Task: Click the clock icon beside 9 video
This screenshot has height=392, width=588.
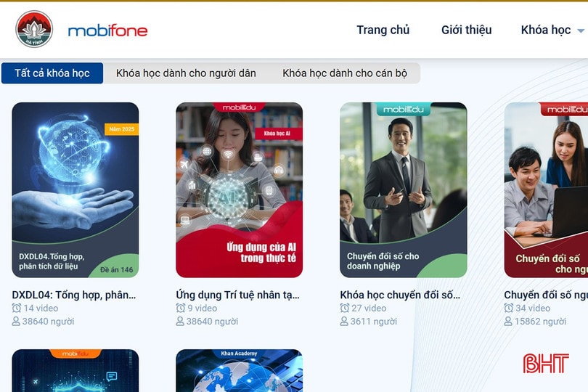Action: [180, 308]
